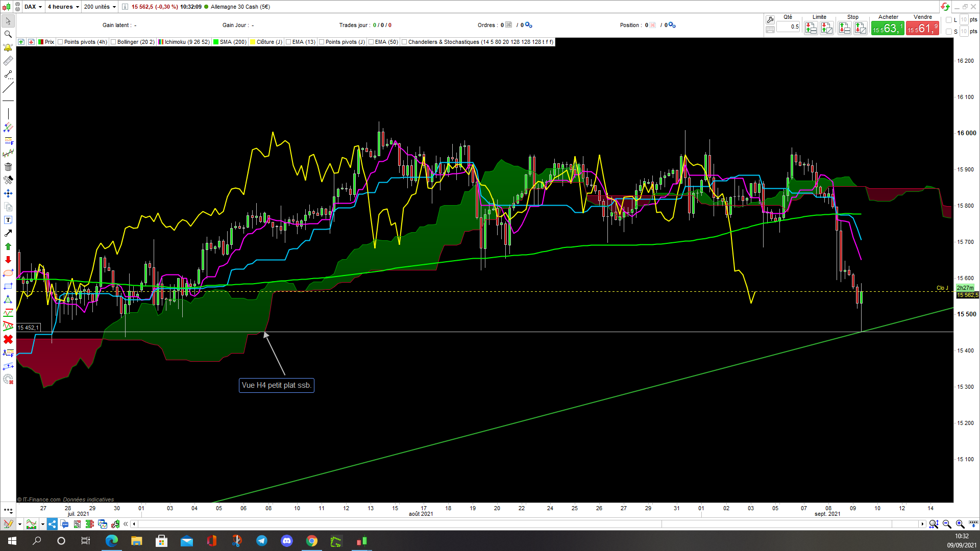Open Discord from the taskbar

point(286,541)
